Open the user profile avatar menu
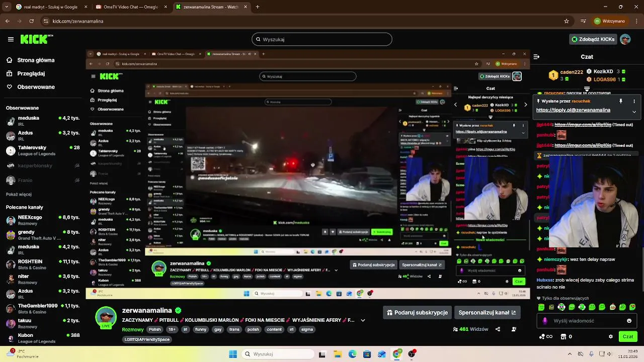 pos(625,39)
